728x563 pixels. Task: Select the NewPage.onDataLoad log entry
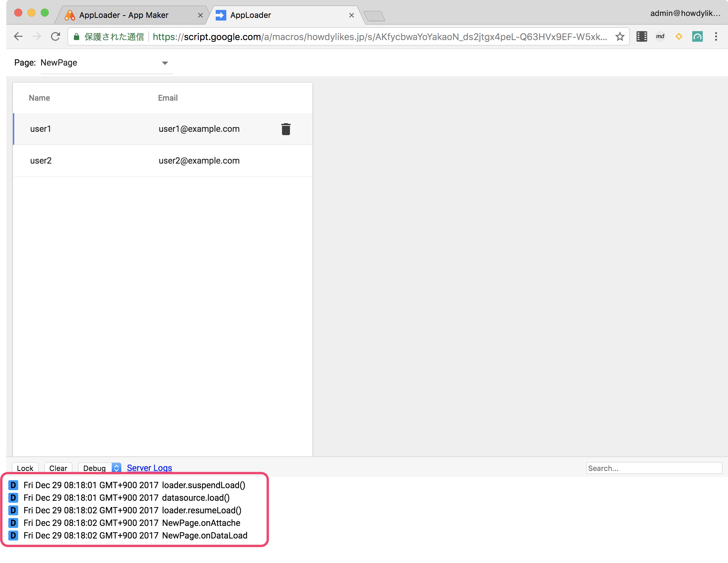point(128,536)
